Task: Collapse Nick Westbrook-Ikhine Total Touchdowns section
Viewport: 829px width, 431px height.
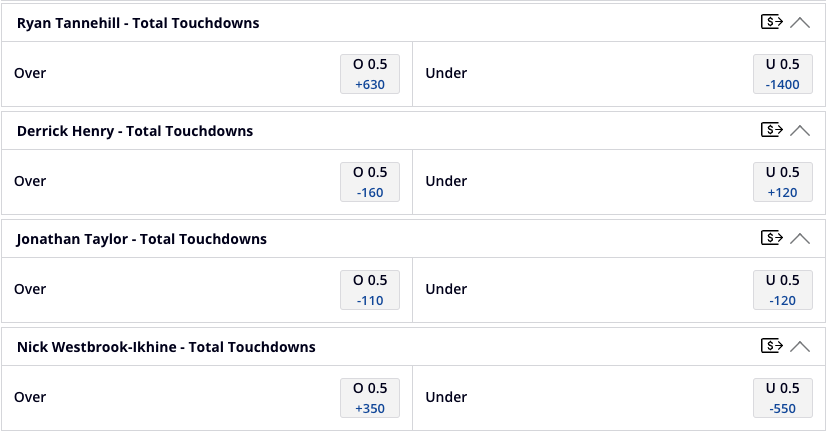Action: [800, 346]
